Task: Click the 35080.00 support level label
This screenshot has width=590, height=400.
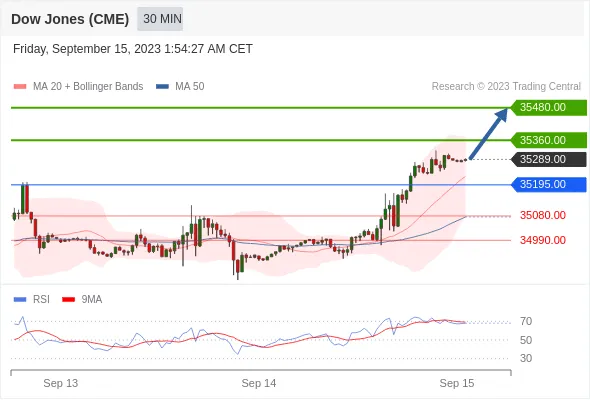Action: tap(543, 216)
